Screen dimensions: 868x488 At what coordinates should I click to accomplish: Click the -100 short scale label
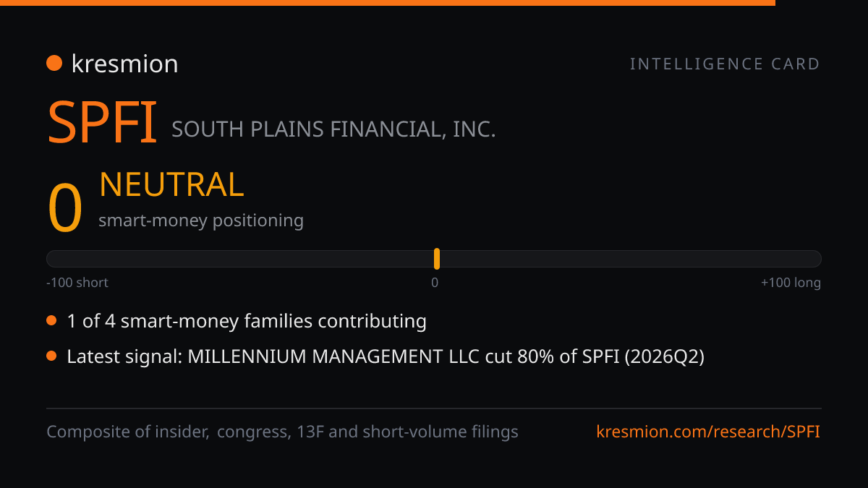point(77,283)
